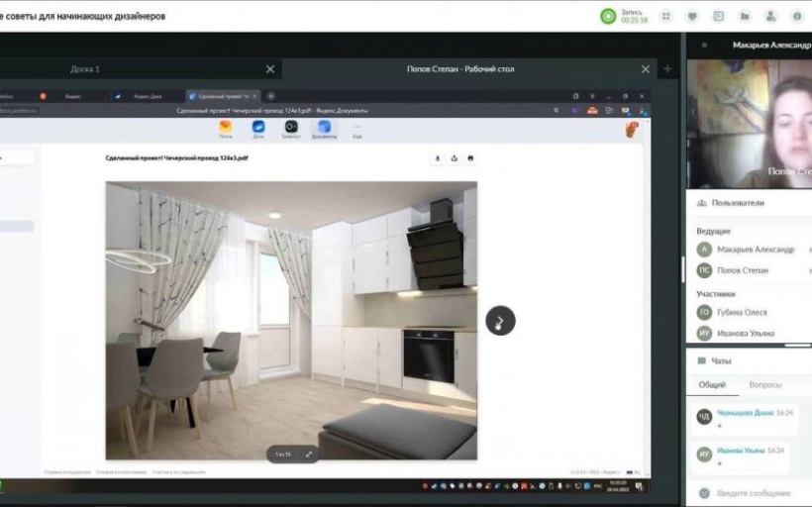Focus the Введите сообщение input field
The height and width of the screenshot is (507, 812).
point(754,493)
